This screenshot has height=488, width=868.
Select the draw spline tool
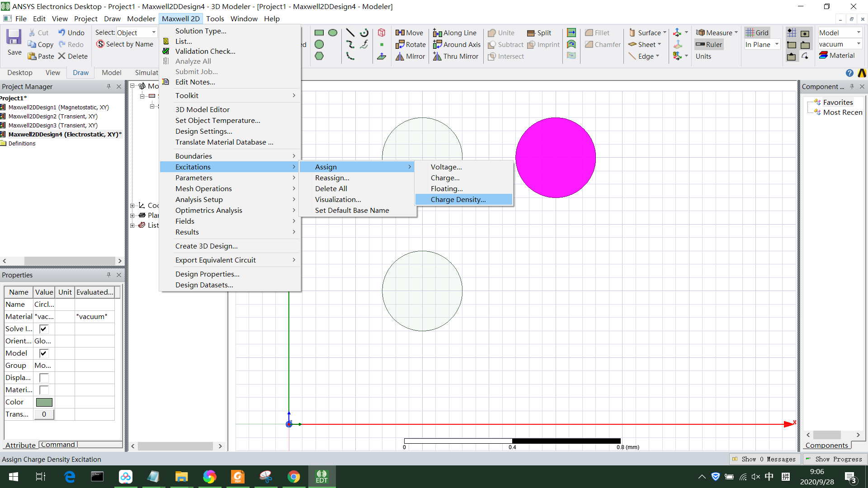point(350,44)
